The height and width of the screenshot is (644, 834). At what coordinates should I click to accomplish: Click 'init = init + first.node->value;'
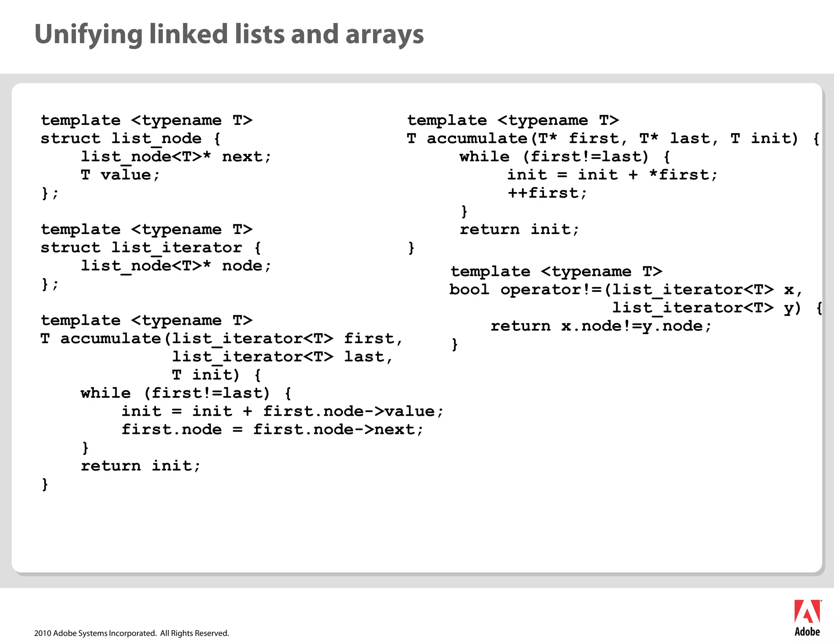click(x=282, y=412)
